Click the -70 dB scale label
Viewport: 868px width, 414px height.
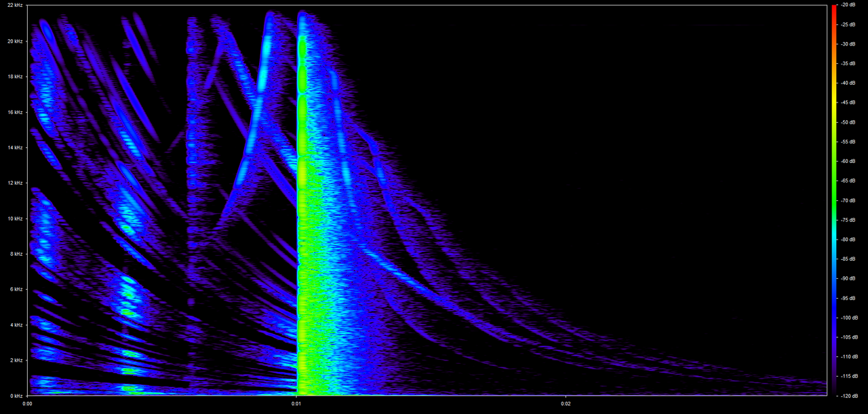tap(848, 200)
